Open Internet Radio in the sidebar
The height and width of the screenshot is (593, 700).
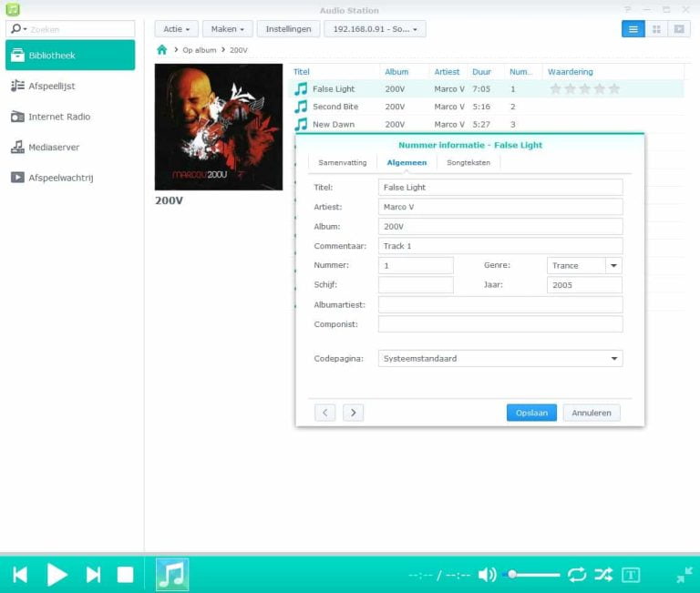(70, 117)
